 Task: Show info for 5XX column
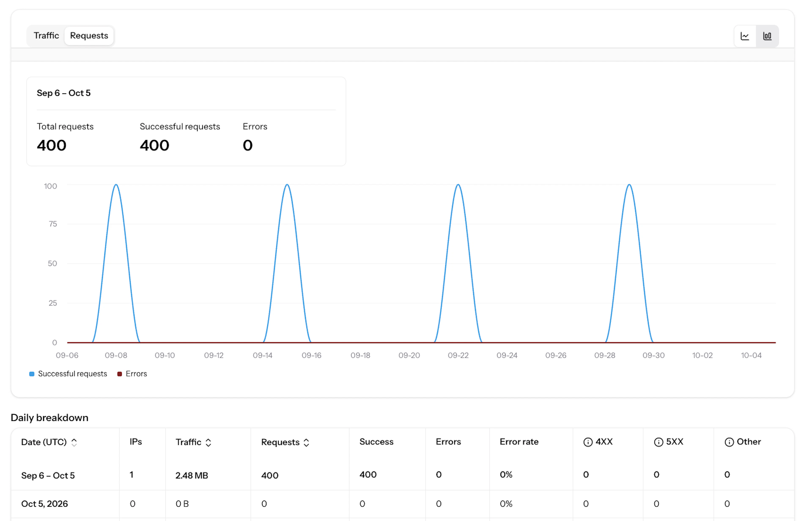[x=658, y=442]
